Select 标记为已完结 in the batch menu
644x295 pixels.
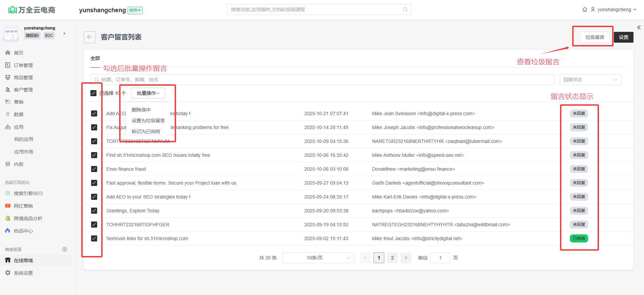coord(146,131)
